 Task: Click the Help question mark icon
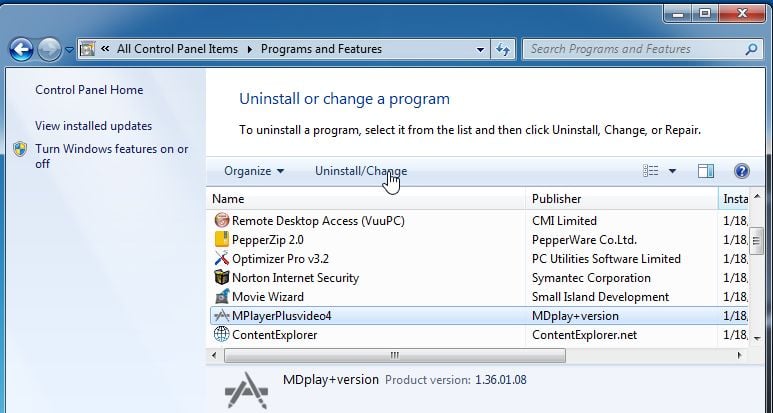(742, 171)
